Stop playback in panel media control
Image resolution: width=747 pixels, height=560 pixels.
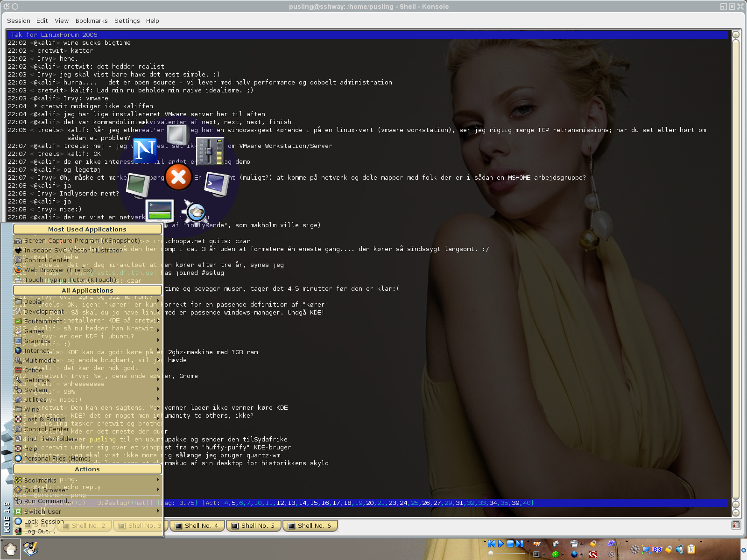[x=510, y=544]
